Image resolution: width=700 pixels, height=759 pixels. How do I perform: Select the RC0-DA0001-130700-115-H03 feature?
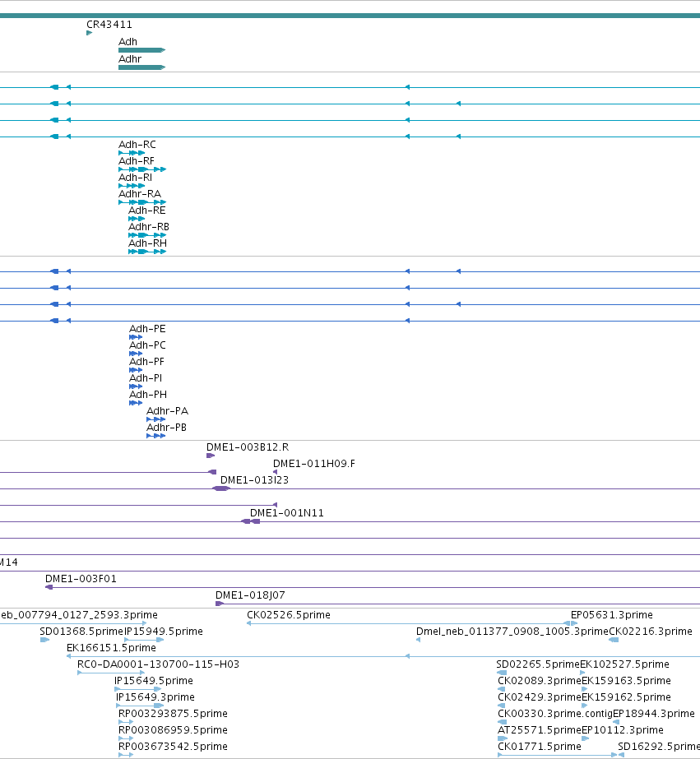pyautogui.click(x=111, y=673)
